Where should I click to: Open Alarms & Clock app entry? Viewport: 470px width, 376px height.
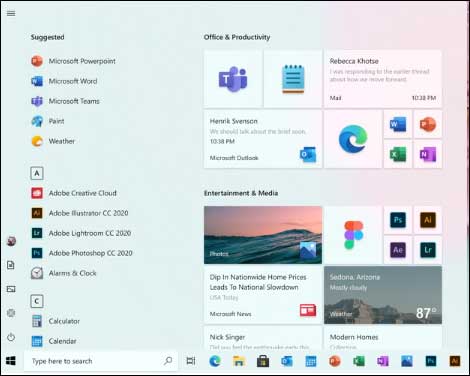64,273
